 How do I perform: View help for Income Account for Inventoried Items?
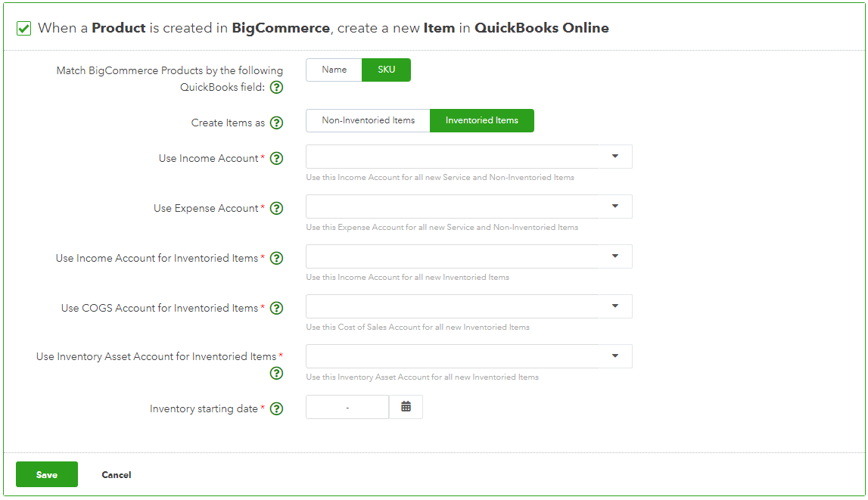coord(276,258)
